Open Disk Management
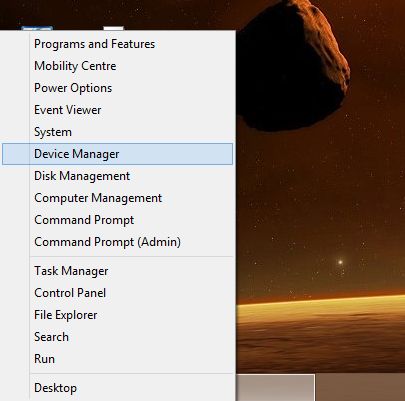 point(117,176)
